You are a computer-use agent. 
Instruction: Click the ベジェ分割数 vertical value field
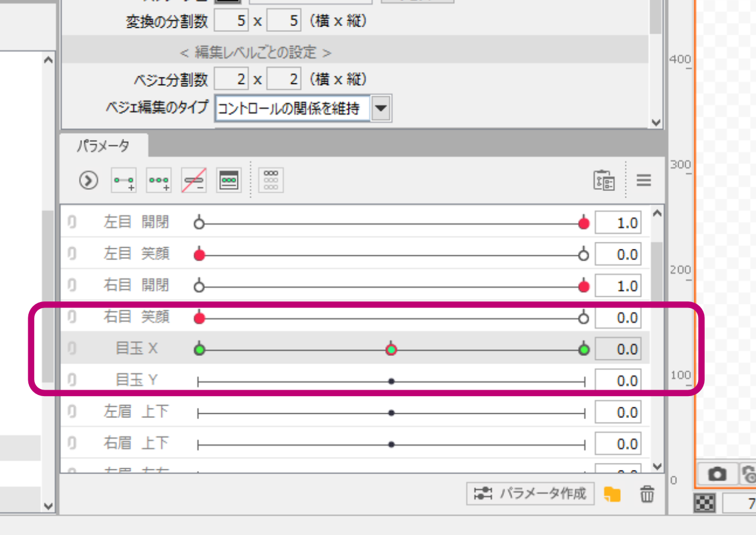pos(285,79)
